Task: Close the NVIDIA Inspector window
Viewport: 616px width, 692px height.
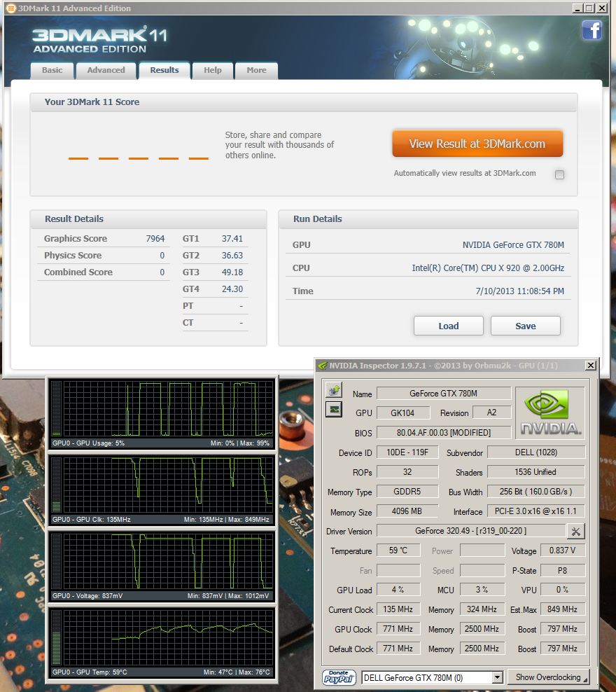Action: [590, 366]
